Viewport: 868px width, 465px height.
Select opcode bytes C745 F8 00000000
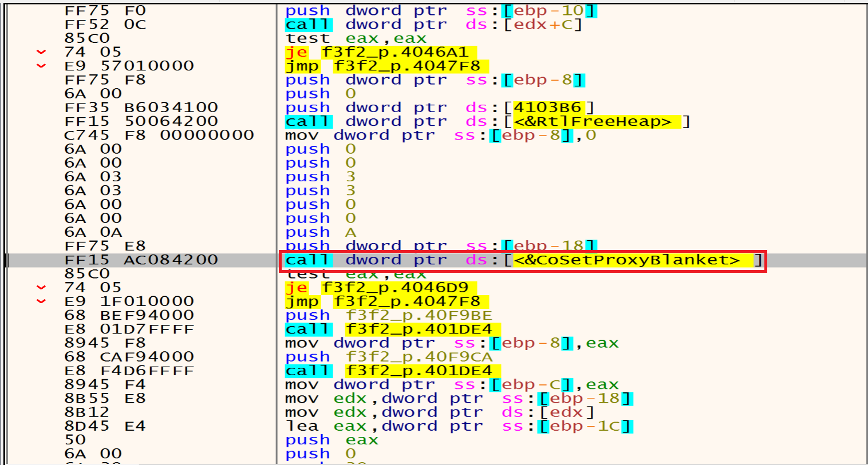pyautogui.click(x=159, y=136)
